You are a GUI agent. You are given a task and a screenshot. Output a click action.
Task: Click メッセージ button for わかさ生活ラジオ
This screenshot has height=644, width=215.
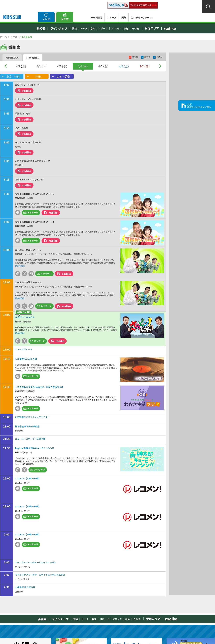31,408
